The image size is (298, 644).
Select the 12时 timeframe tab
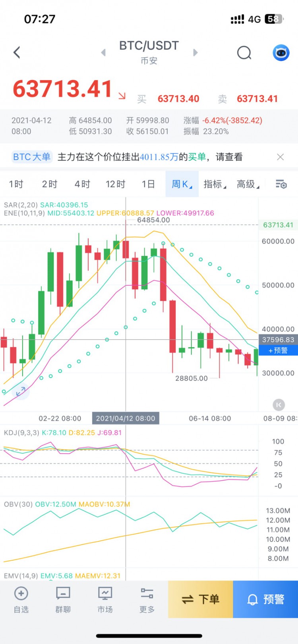116,184
